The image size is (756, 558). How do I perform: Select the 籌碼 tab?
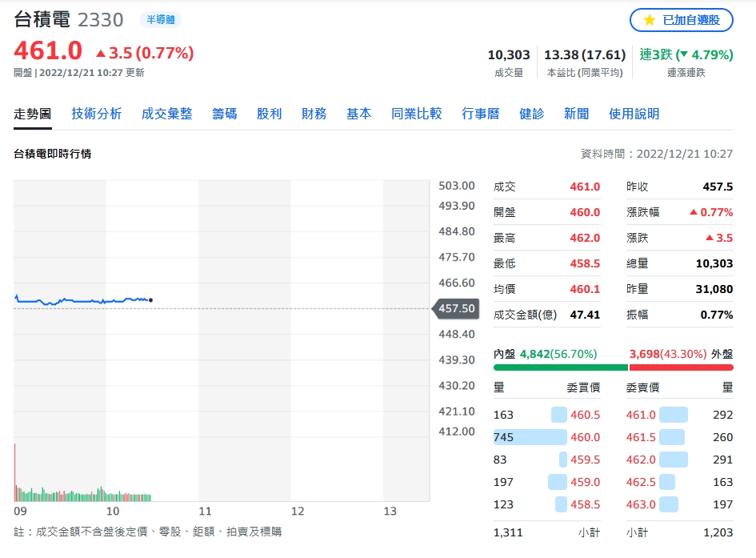coord(225,114)
